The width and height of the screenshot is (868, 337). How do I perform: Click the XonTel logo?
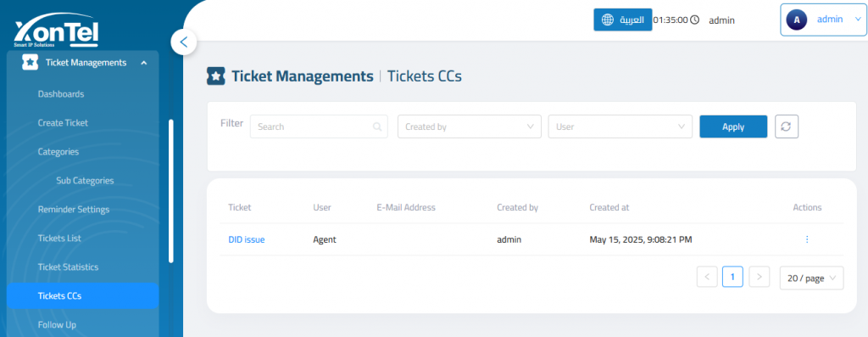[57, 33]
